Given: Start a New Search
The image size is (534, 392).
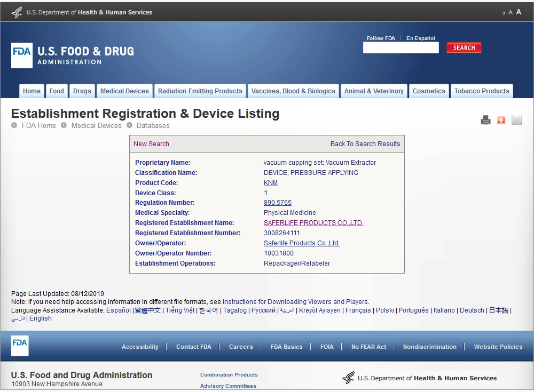Looking at the screenshot, I should (151, 144).
